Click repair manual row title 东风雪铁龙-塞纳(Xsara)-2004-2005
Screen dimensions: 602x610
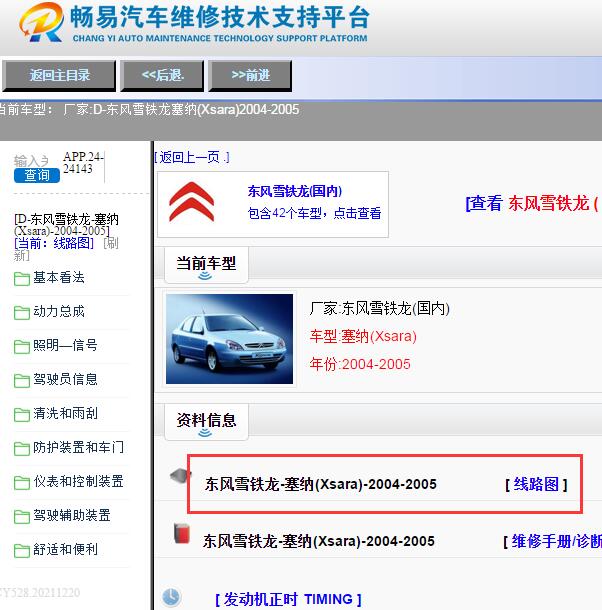(x=319, y=541)
